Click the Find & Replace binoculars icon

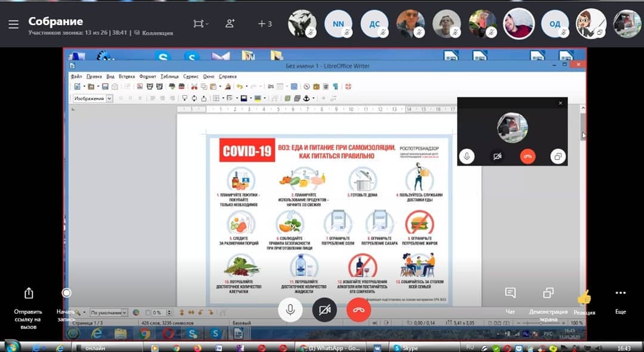coord(270,86)
